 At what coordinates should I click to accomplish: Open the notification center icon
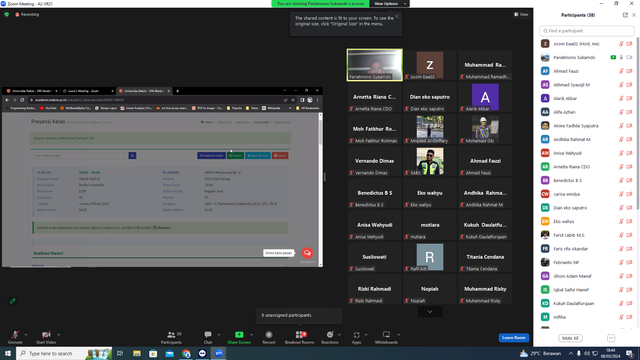630,353
